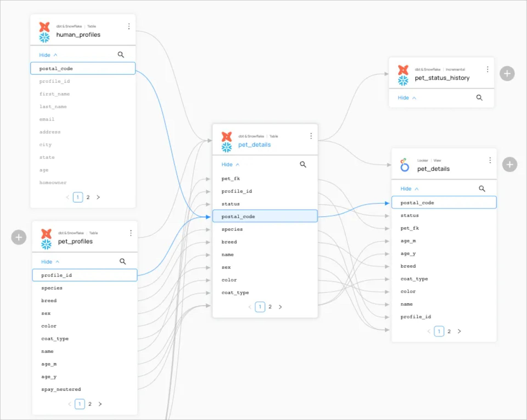Expand downstream lineage right of Looker pet_details
This screenshot has width=527, height=420.
[x=510, y=164]
